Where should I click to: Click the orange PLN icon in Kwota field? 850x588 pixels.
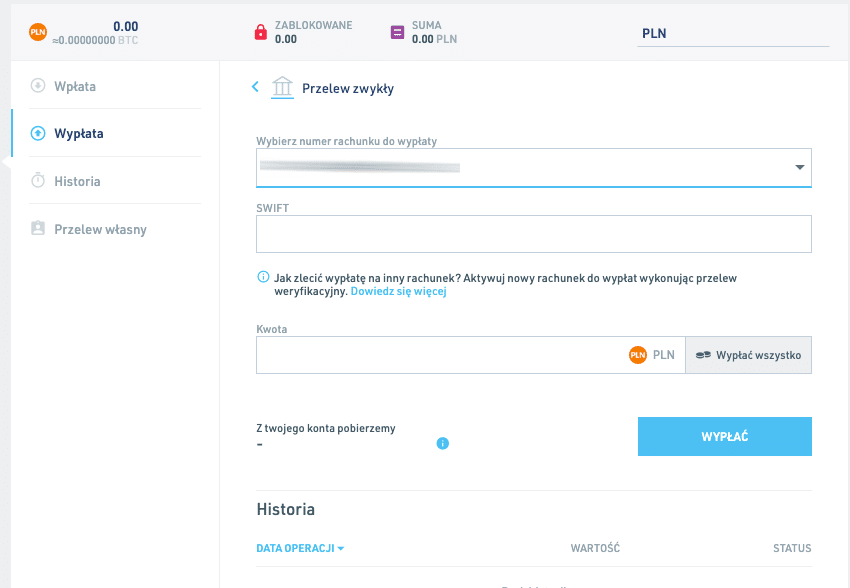[638, 355]
